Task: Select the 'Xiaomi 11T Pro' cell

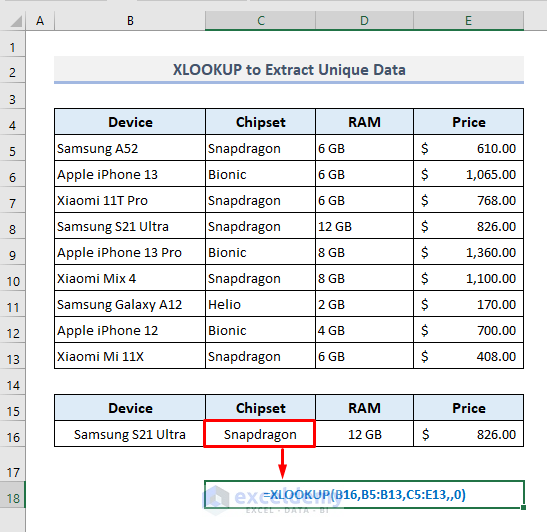Action: point(130,200)
